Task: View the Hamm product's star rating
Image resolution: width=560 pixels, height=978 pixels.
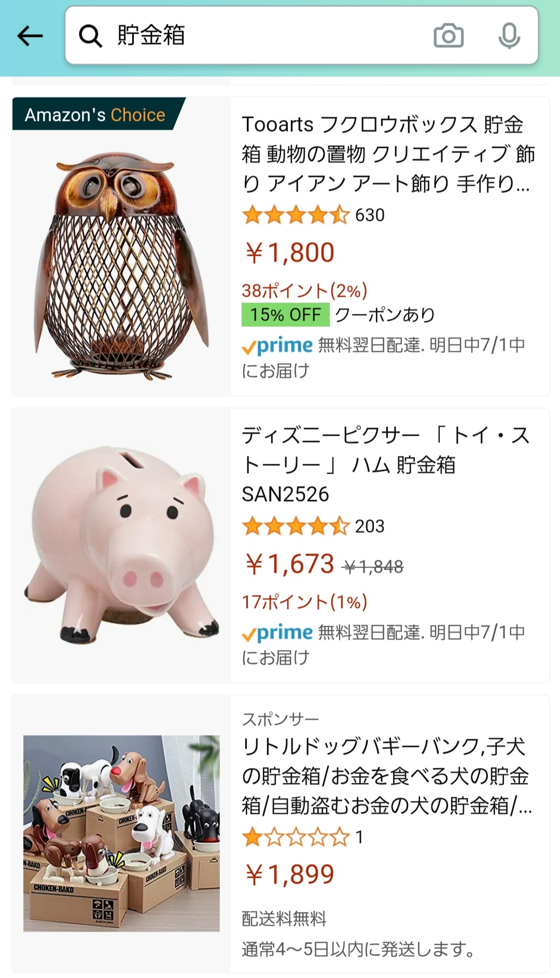Action: (x=296, y=526)
